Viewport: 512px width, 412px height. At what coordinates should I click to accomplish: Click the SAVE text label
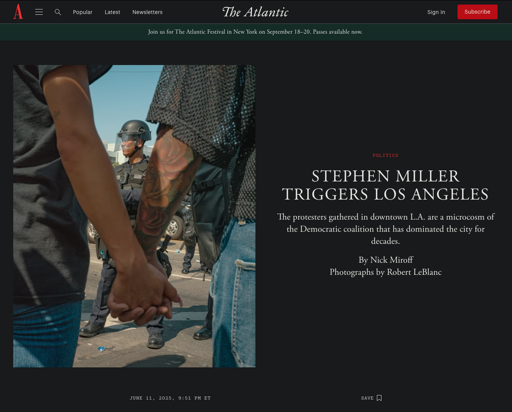tap(367, 398)
